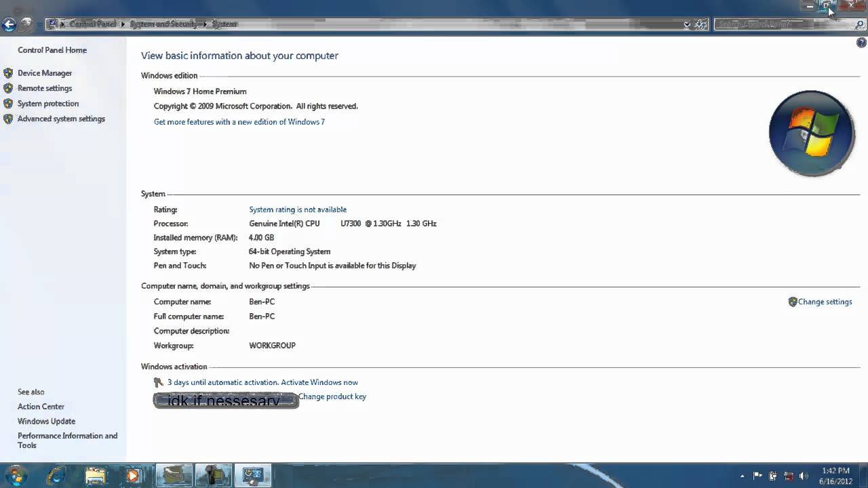Viewport: 868px width, 488px height.
Task: Open System protection link
Action: coord(48,104)
